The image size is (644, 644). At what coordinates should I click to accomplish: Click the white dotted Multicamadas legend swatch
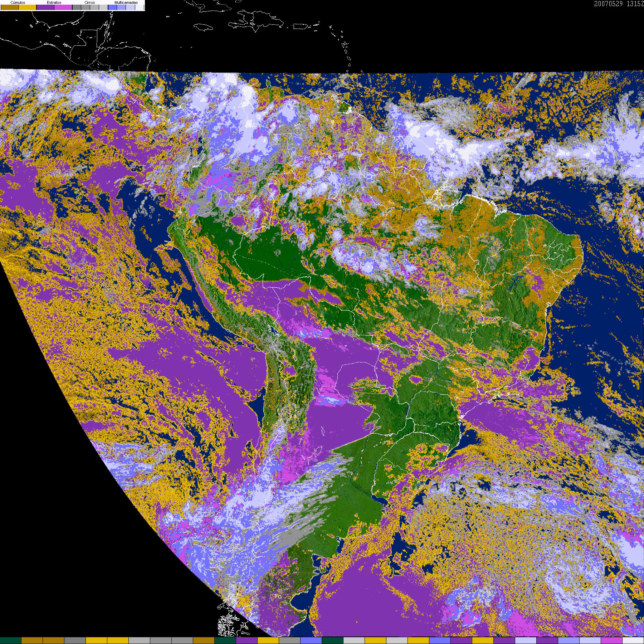click(139, 8)
